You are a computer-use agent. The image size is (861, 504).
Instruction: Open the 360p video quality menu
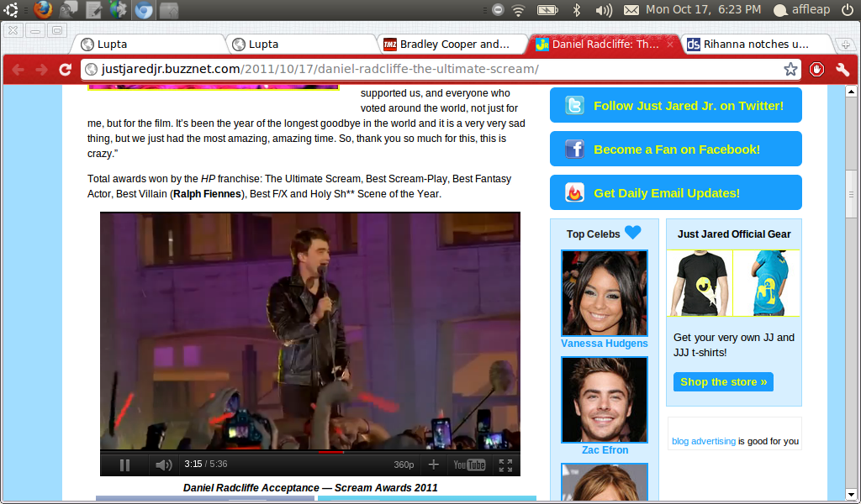(404, 465)
